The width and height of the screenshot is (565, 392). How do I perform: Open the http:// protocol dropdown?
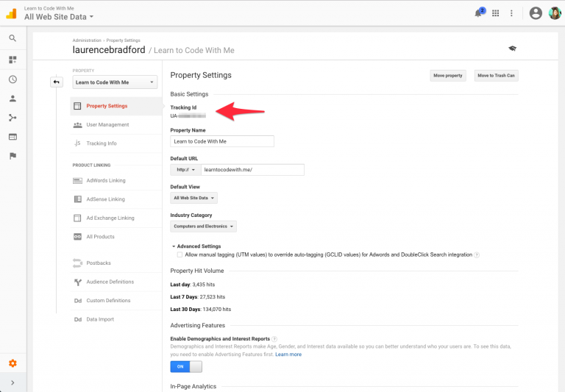point(185,170)
